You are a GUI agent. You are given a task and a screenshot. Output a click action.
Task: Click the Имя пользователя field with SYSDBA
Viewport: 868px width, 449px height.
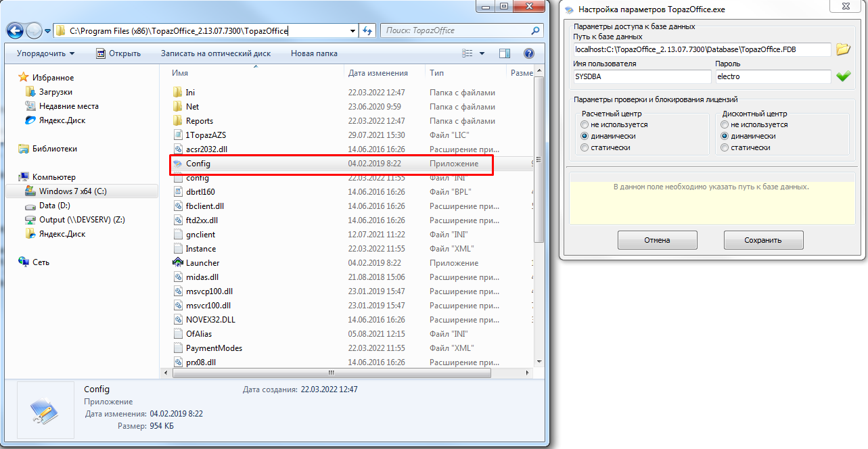click(x=641, y=77)
